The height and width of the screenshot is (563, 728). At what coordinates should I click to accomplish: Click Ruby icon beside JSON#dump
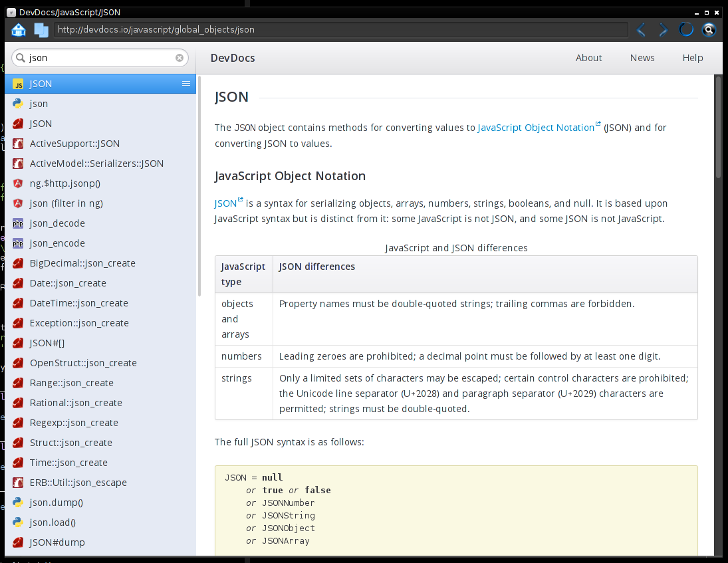tap(18, 542)
